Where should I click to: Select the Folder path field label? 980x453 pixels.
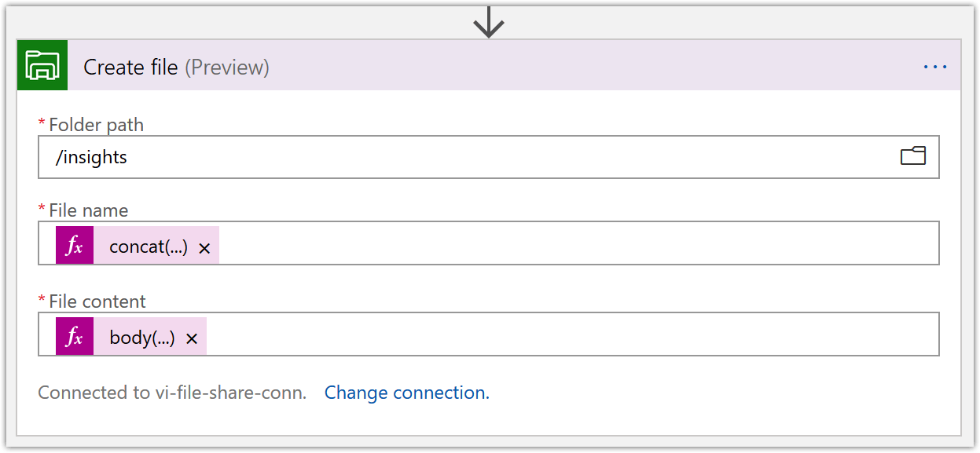(96, 124)
